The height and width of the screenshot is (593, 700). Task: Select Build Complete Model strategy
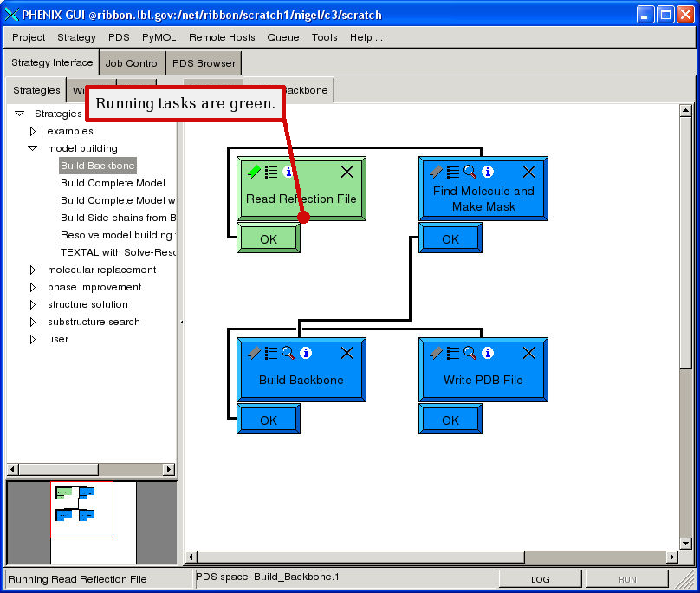pyautogui.click(x=113, y=183)
